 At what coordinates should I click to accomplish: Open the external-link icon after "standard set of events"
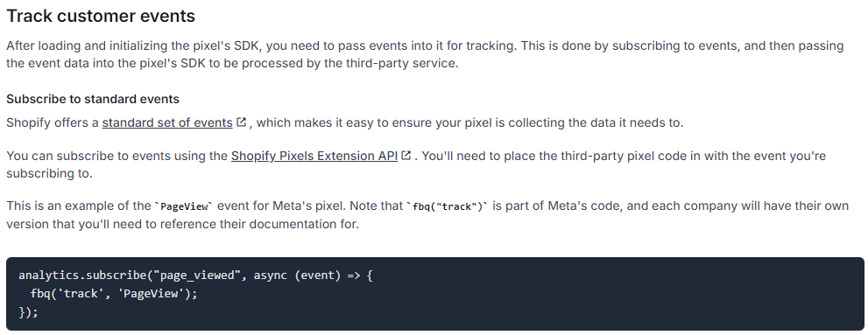(x=241, y=122)
